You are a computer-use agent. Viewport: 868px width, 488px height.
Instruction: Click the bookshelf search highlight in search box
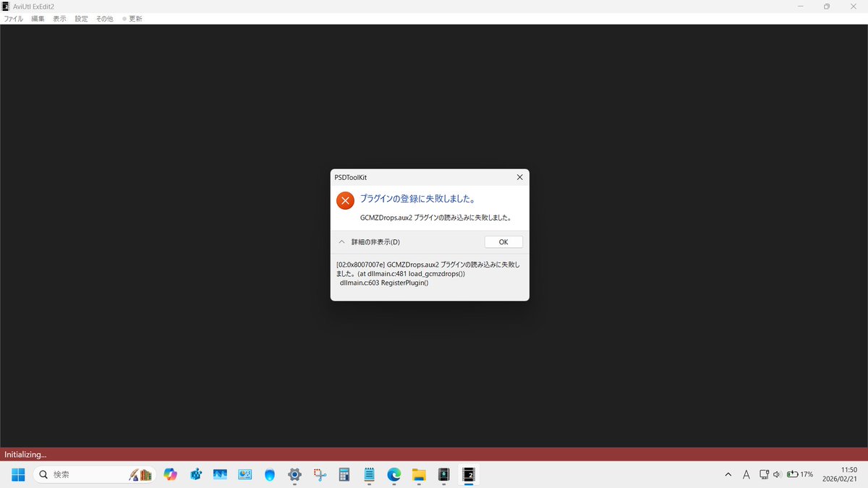click(140, 474)
